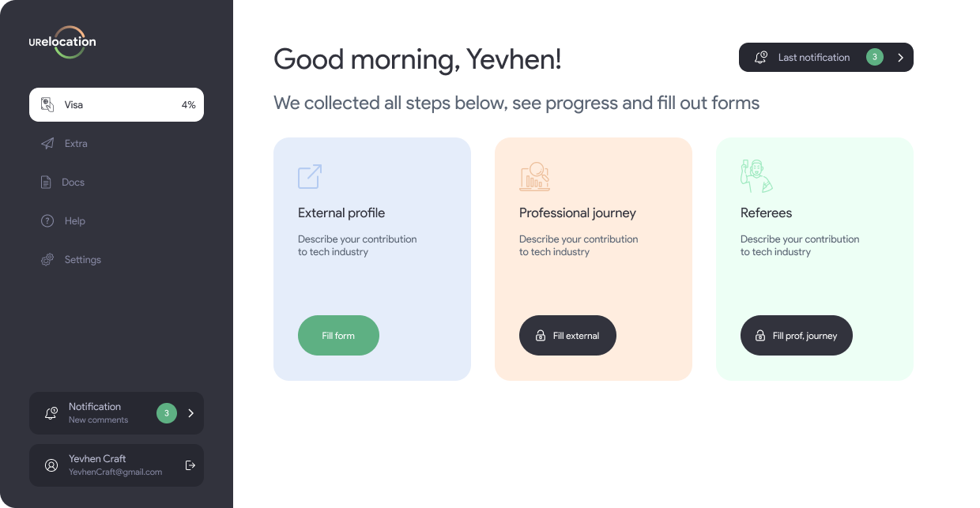Expand the sidebar Notification chevron arrow
This screenshot has width=980, height=508.
click(x=190, y=413)
